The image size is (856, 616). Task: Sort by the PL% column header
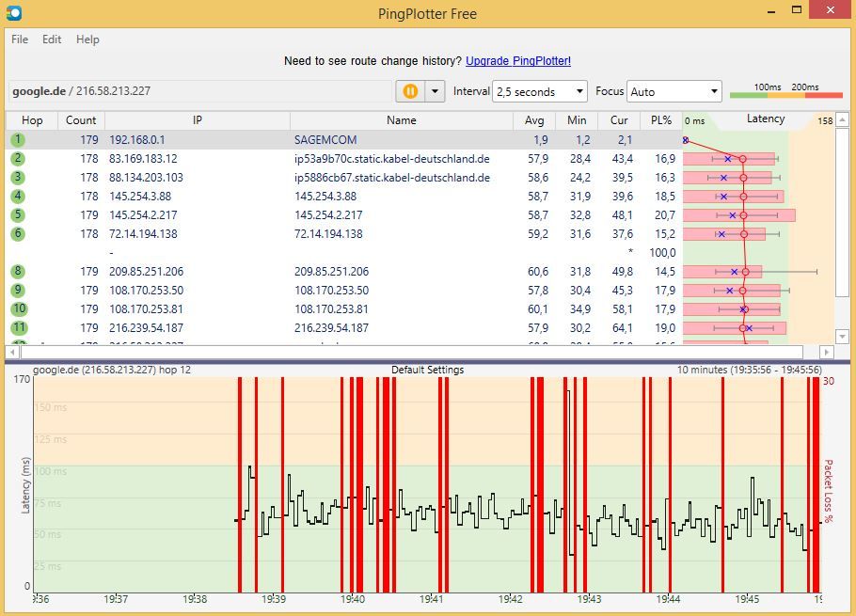click(x=661, y=120)
